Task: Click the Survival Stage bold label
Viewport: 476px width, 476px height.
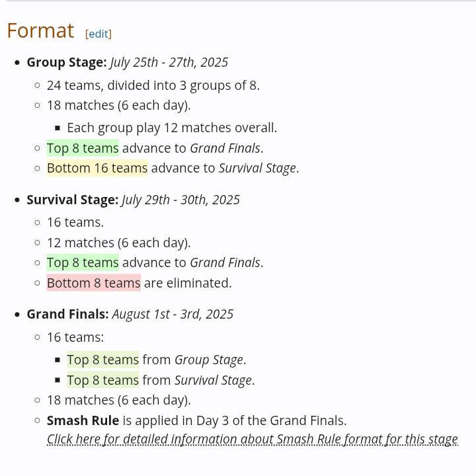Action: point(73,200)
